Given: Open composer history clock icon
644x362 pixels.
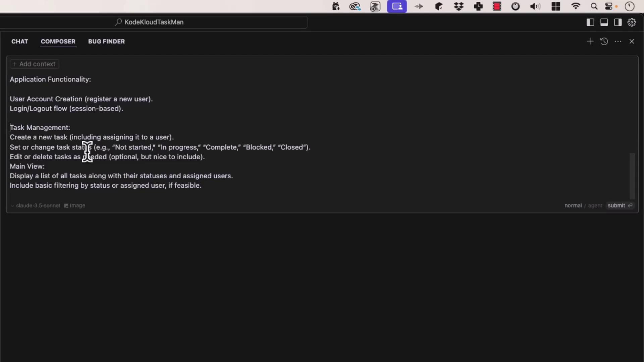Looking at the screenshot, I should pyautogui.click(x=604, y=41).
